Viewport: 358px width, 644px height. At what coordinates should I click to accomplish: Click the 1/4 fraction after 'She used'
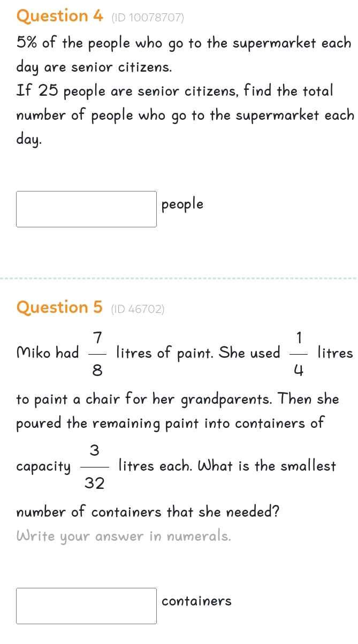[299, 353]
